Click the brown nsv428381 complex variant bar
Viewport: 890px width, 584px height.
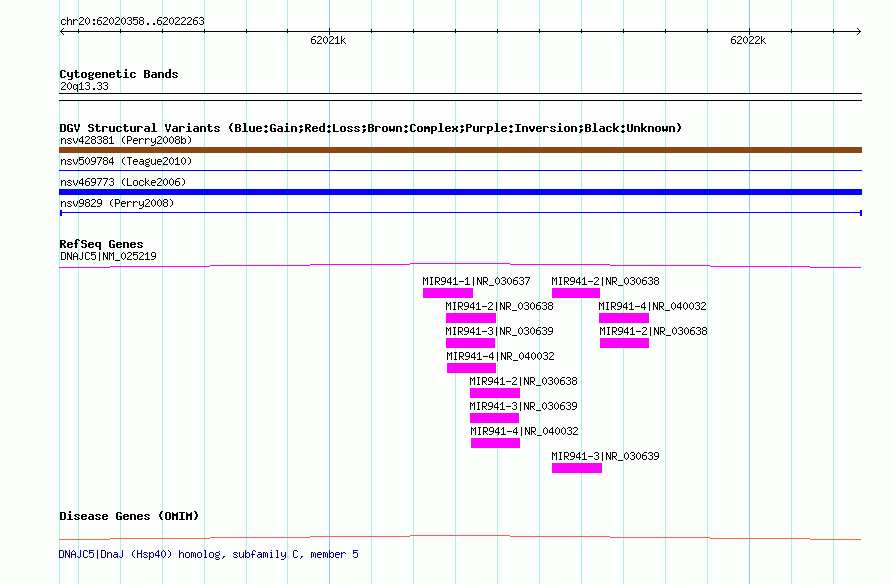(460, 150)
